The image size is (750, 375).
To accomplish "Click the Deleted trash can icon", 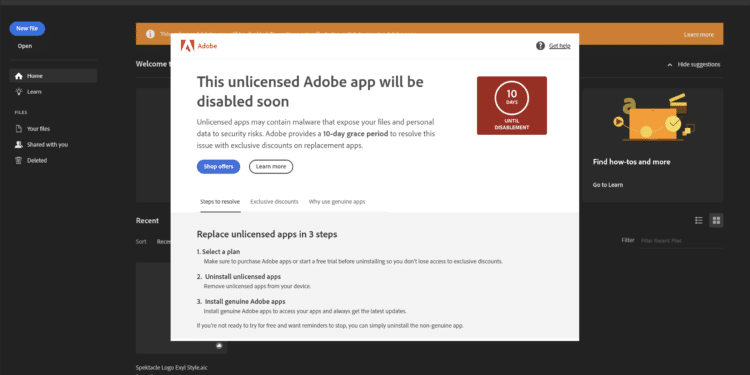I will tap(19, 160).
